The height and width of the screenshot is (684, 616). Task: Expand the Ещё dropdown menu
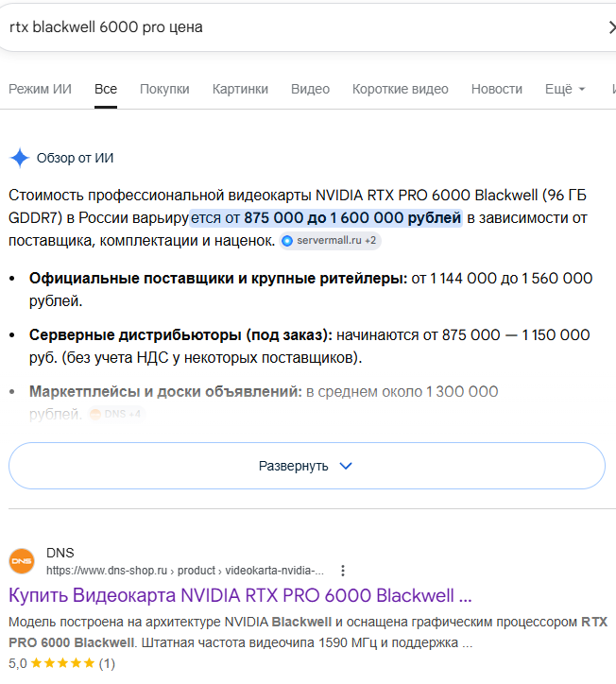[x=565, y=89]
